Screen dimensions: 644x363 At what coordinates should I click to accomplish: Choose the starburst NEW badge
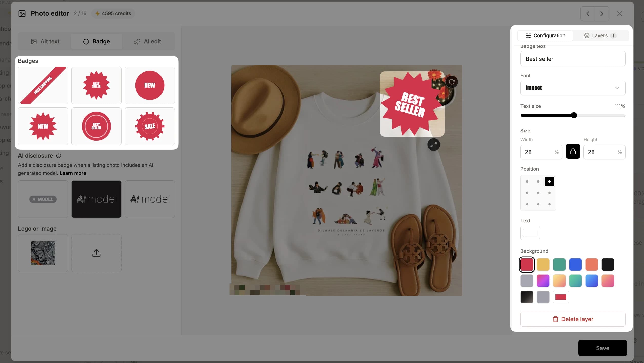tap(43, 126)
